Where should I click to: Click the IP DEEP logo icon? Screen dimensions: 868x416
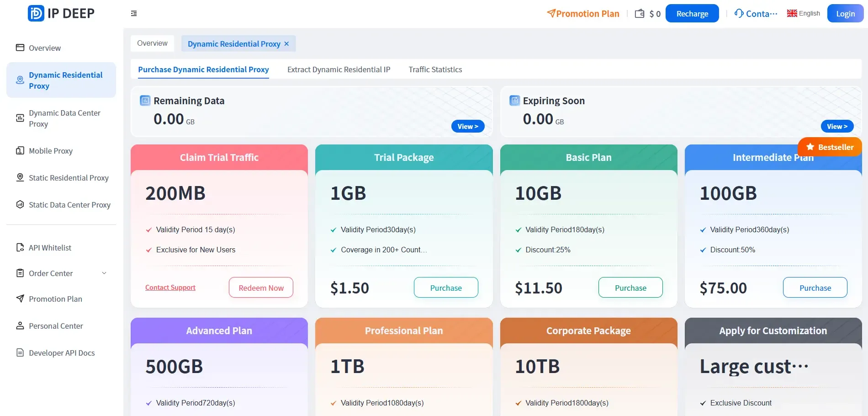click(x=36, y=13)
